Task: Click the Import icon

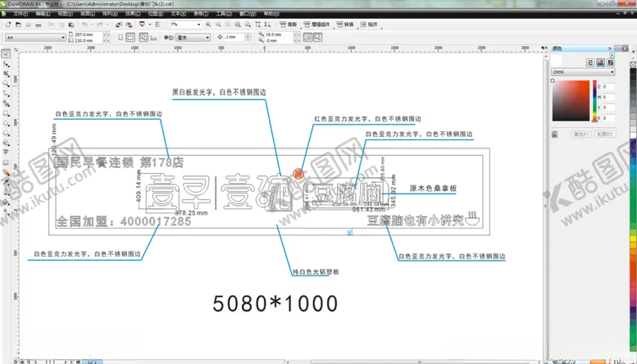Action: 119,25
